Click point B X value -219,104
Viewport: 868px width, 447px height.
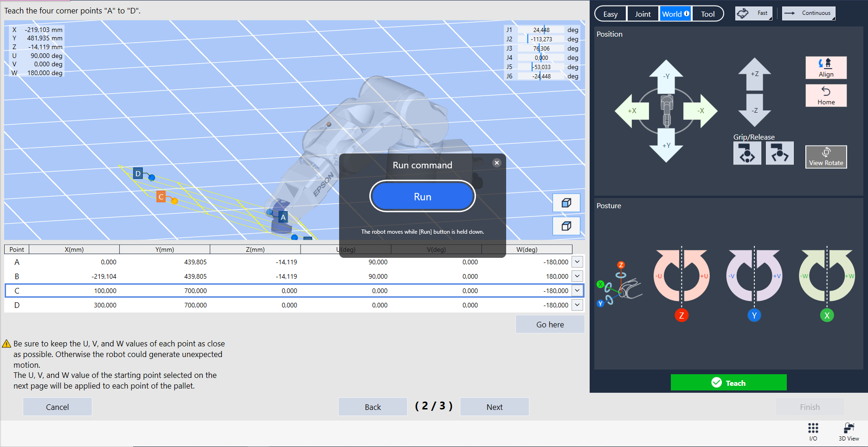(104, 276)
